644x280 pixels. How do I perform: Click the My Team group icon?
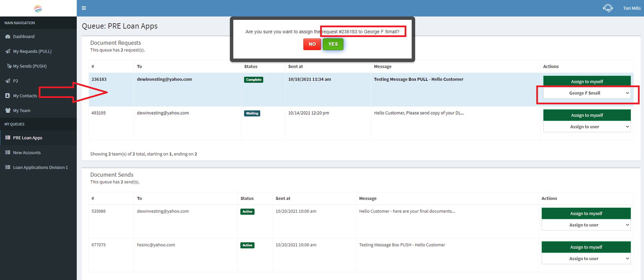[x=7, y=110]
